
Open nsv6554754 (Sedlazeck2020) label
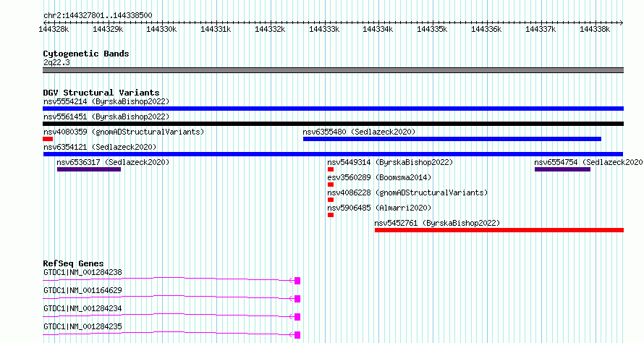click(x=588, y=162)
